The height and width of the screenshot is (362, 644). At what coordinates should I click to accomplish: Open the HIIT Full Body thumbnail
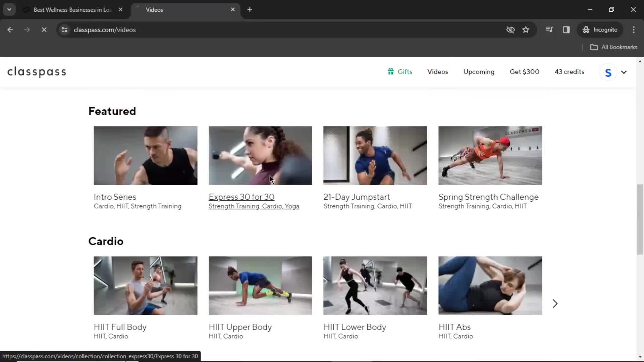(x=145, y=286)
